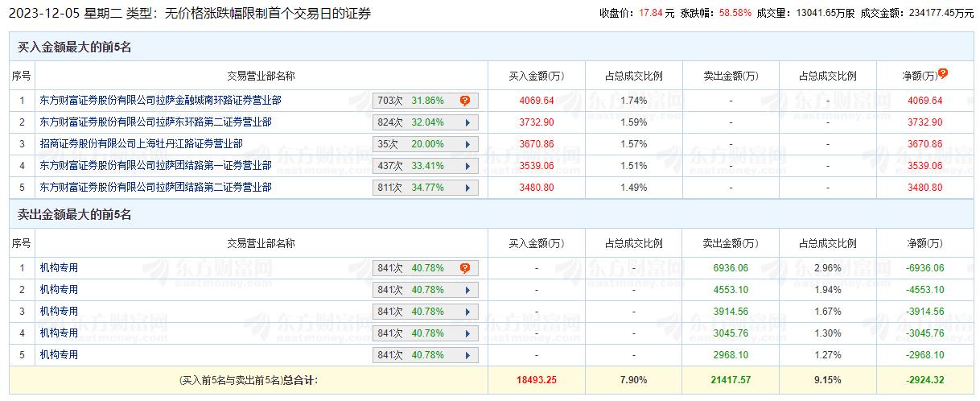The height and width of the screenshot is (401, 980).
Task: Click arrow icon in the 811次 badge
Action: click(466, 188)
